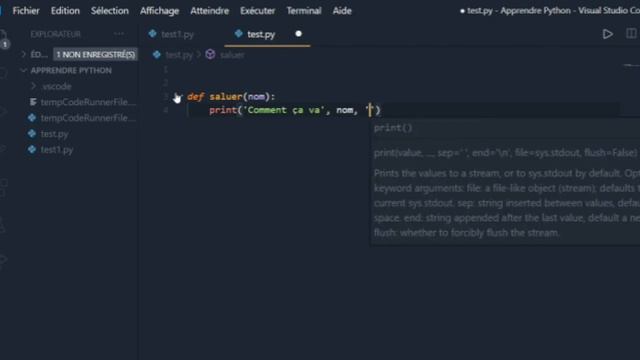Open the Fichier menu
The image size is (640, 360).
(26, 11)
